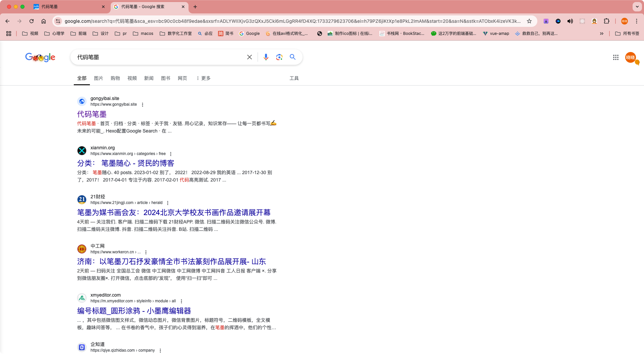The image size is (644, 354).
Task: Open the Google apps grid
Action: click(x=616, y=57)
